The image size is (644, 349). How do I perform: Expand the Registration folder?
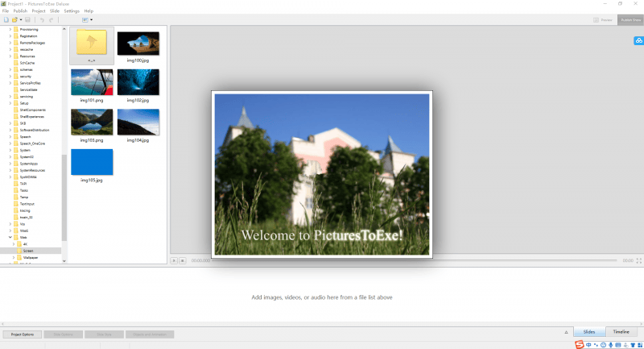click(x=10, y=35)
